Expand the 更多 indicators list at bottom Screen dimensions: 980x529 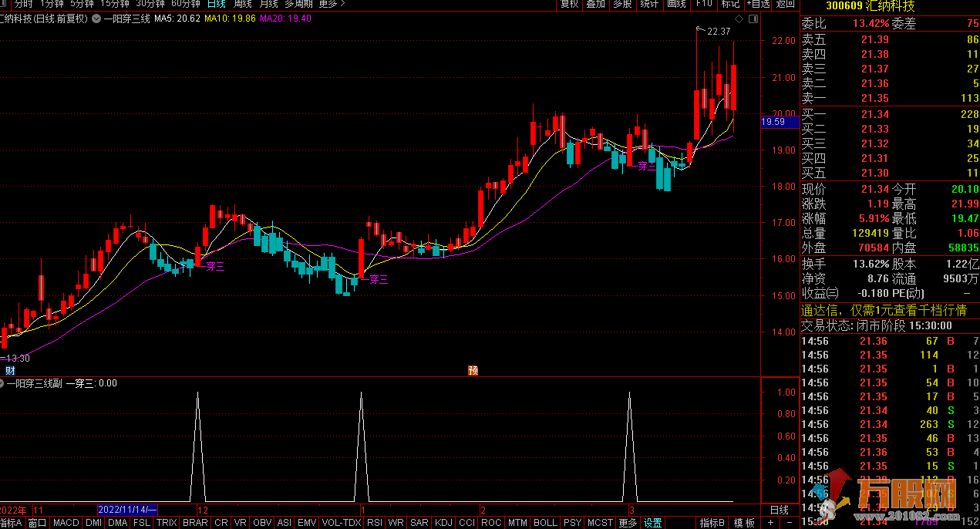(x=628, y=523)
